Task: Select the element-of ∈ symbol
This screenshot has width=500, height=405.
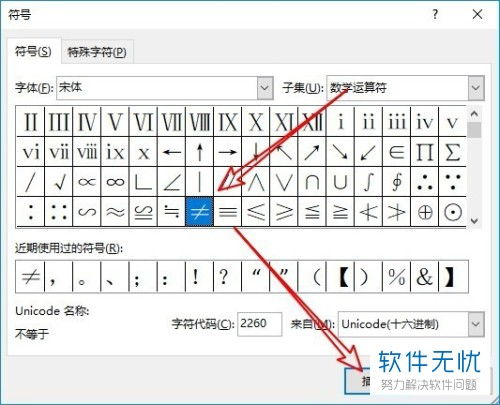Action: coord(396,152)
